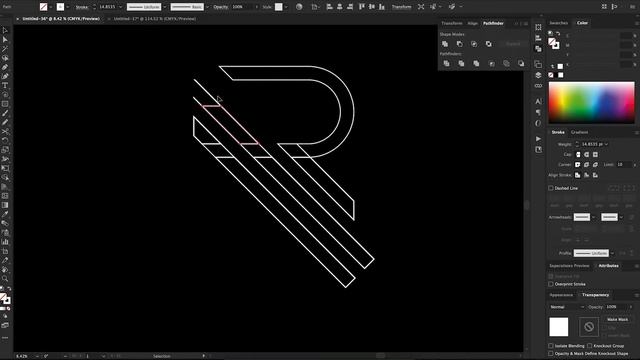
Task: Click Trim pathfinder icon
Action: 461,63
